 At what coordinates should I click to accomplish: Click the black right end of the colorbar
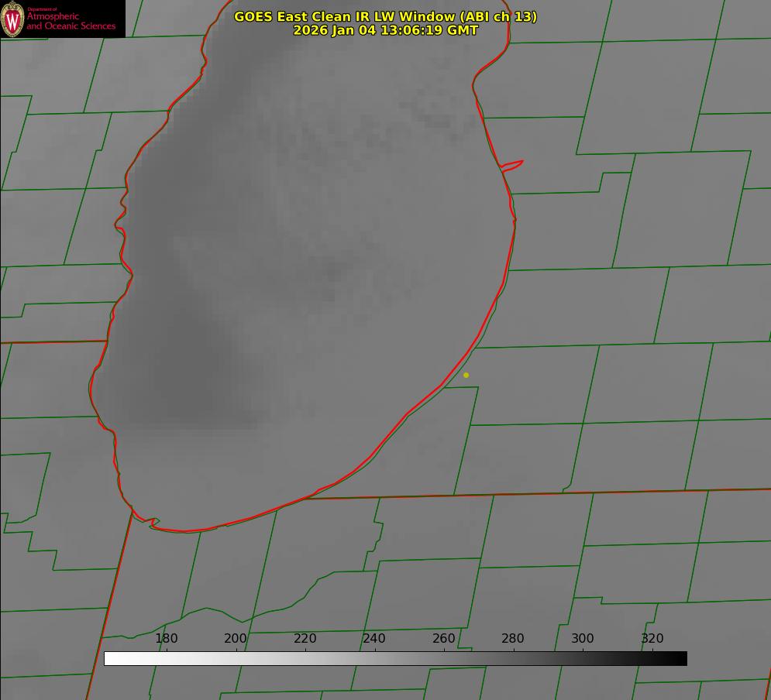click(x=680, y=658)
